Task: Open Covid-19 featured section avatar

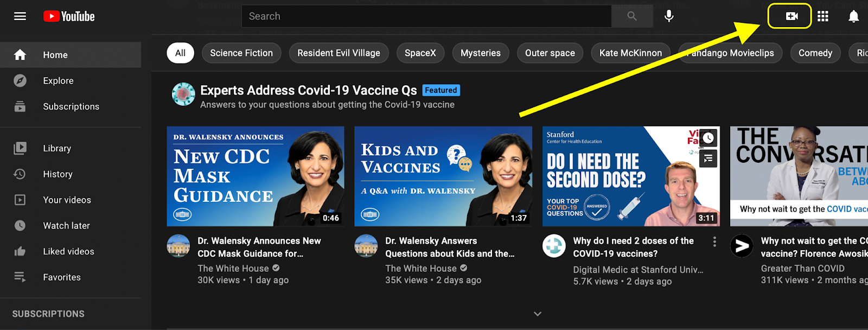Action: pos(183,94)
